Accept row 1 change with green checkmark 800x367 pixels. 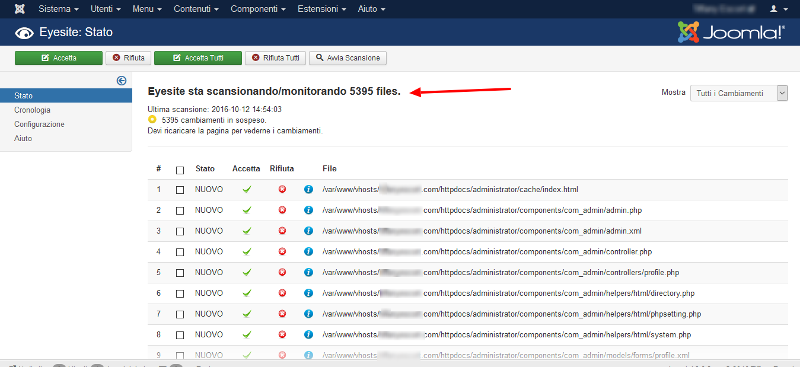(x=247, y=189)
